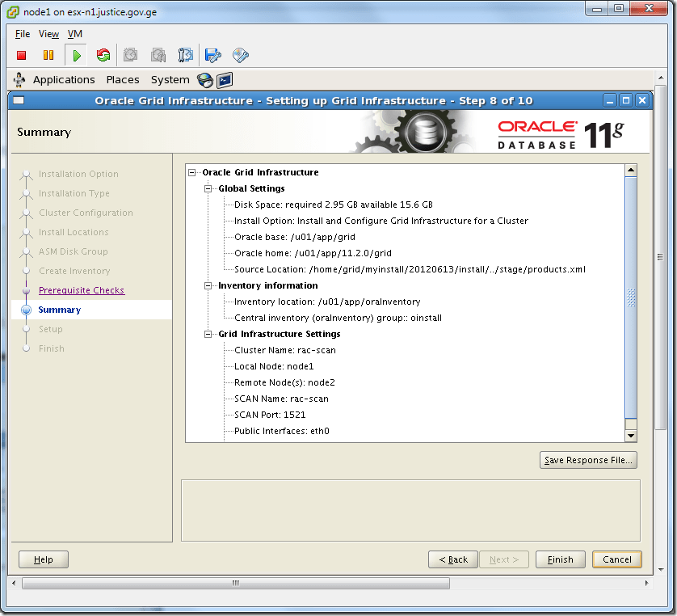
Task: Reset the virtual machine
Action: 103,55
